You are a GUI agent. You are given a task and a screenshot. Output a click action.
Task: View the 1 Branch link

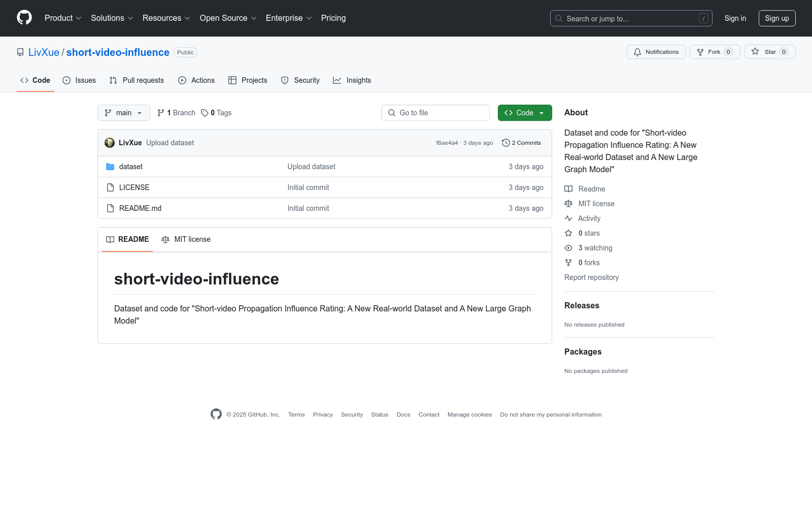click(176, 113)
